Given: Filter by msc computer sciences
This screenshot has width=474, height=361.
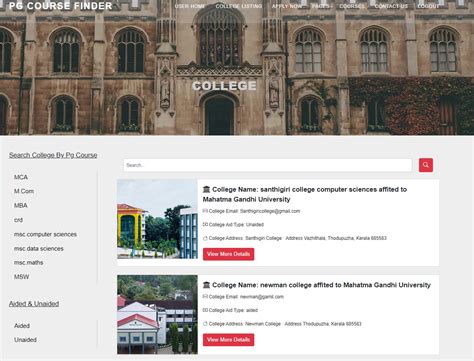Looking at the screenshot, I should point(45,234).
